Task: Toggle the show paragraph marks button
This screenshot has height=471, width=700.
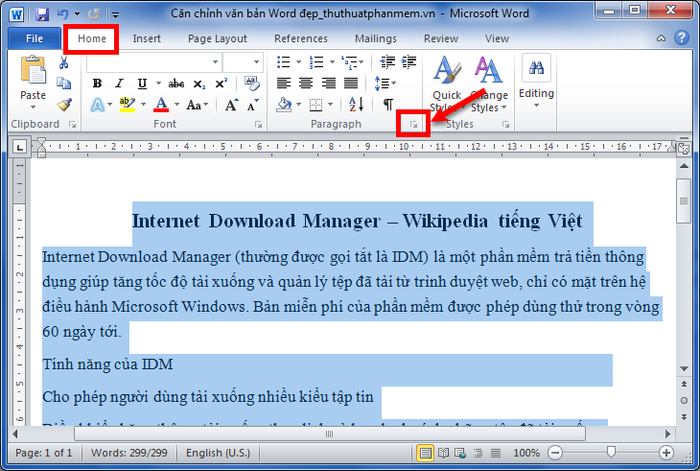Action: [x=387, y=105]
